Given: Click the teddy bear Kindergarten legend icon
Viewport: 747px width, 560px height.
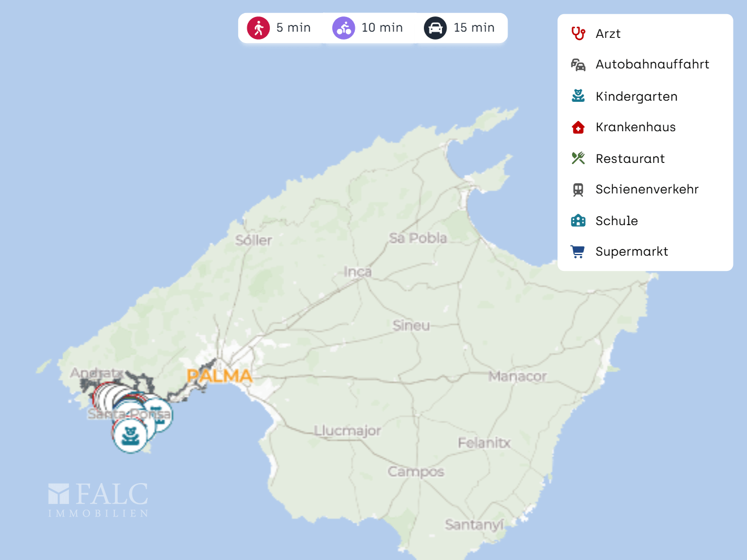Looking at the screenshot, I should tap(578, 96).
